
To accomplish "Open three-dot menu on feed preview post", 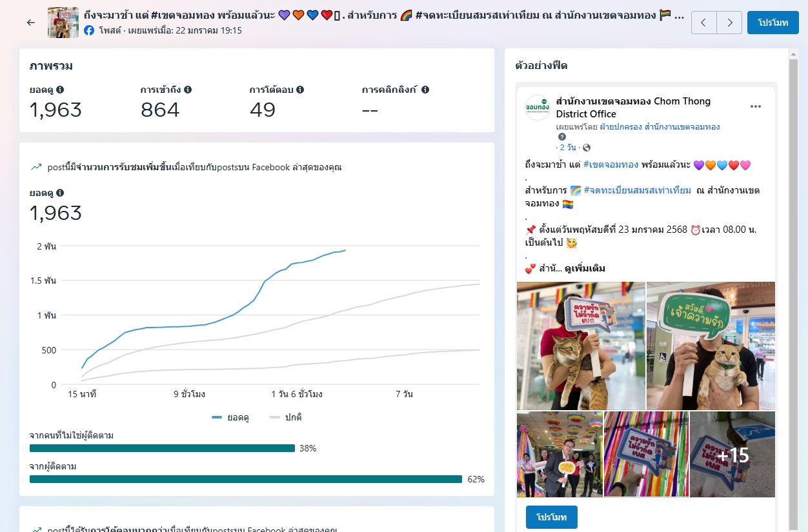I will tap(756, 106).
